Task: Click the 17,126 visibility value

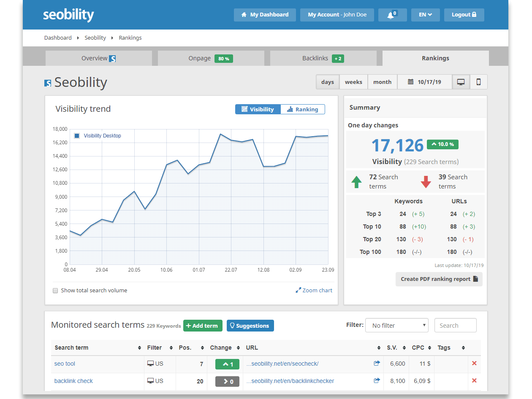Action: 397,145
